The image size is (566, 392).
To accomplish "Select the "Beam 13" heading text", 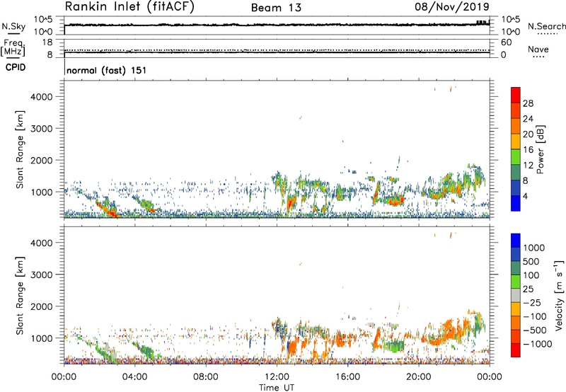I will tap(276, 8).
